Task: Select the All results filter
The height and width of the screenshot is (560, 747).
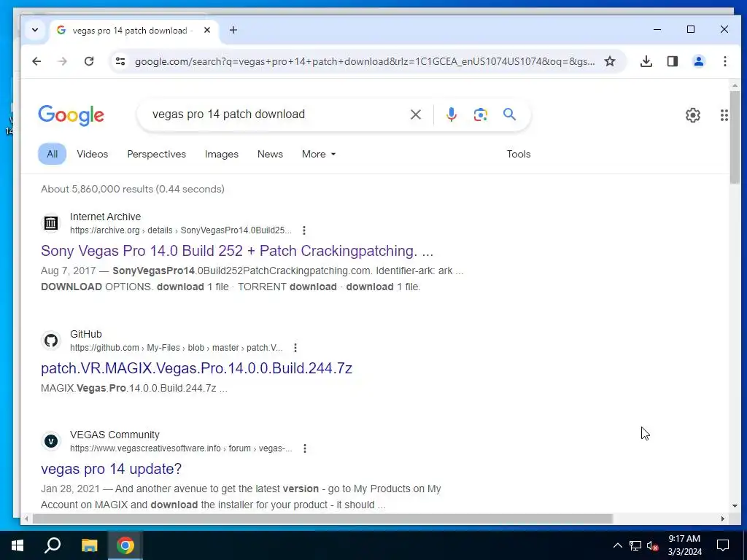Action: (52, 154)
